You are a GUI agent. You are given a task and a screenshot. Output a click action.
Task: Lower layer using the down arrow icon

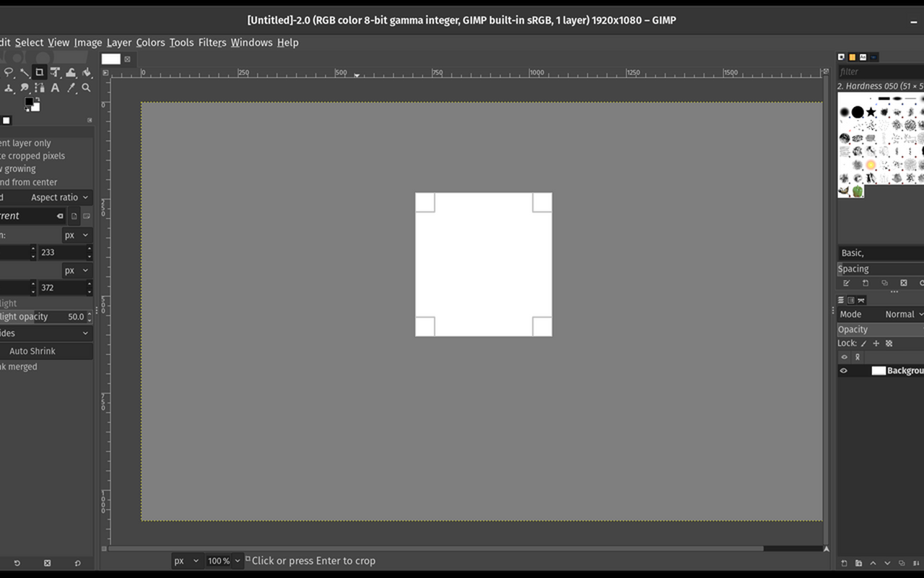click(x=887, y=563)
